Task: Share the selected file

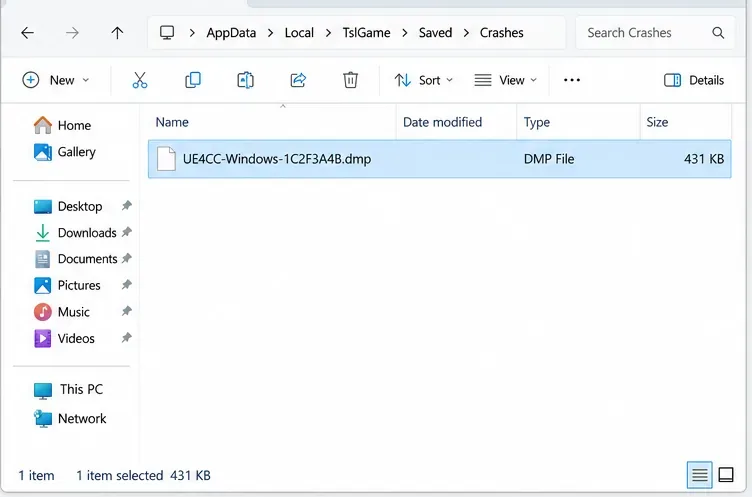Action: click(298, 80)
